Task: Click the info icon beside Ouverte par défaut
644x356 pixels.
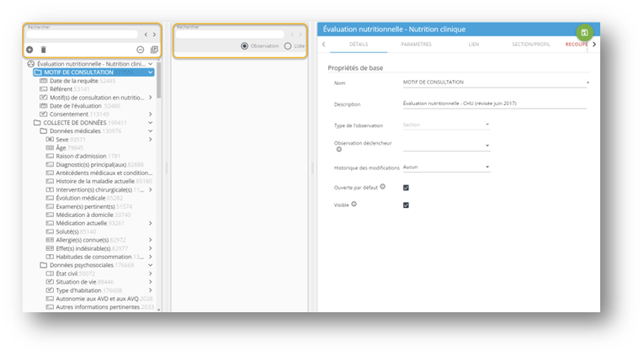Action: (x=382, y=187)
